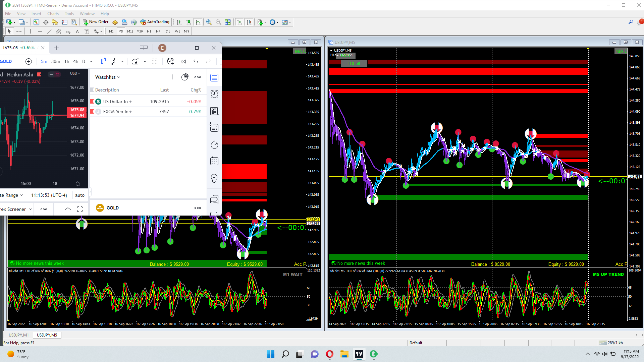644x362 pixels.
Task: Select the trendline drawing tool
Action: coord(49,31)
